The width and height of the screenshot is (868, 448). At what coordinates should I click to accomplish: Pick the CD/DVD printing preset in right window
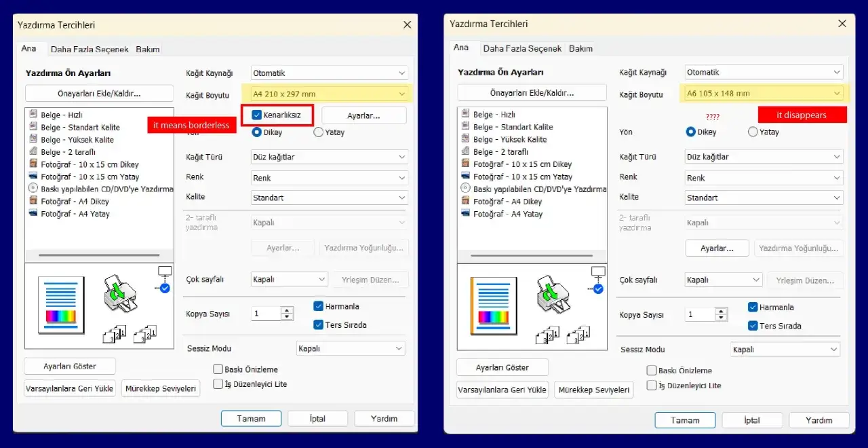click(532, 189)
